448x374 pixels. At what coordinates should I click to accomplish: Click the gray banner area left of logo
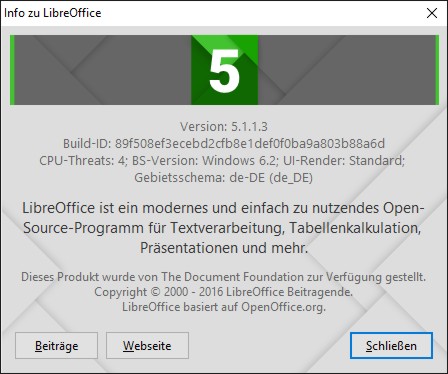103,70
